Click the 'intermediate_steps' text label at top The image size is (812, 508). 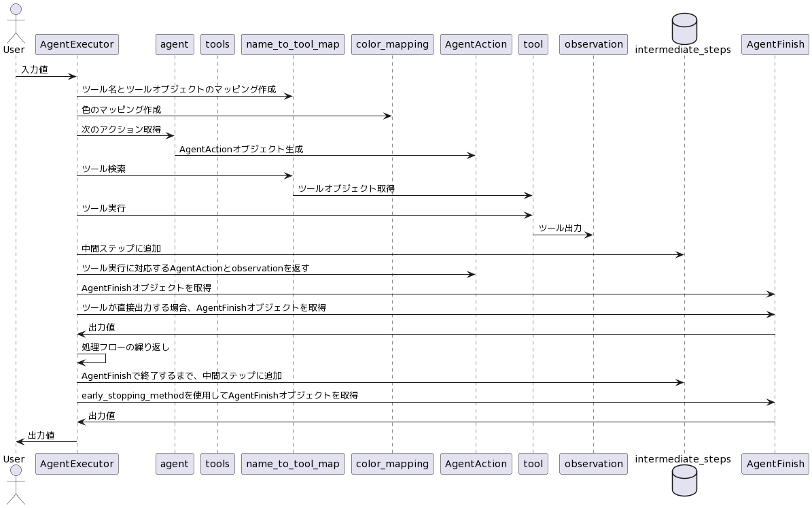click(x=683, y=50)
